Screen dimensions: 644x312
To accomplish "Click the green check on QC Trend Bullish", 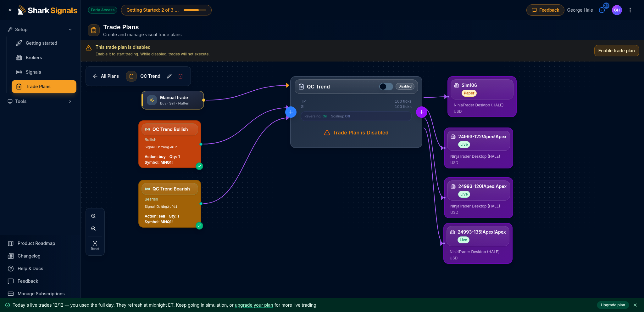I will point(199,166).
